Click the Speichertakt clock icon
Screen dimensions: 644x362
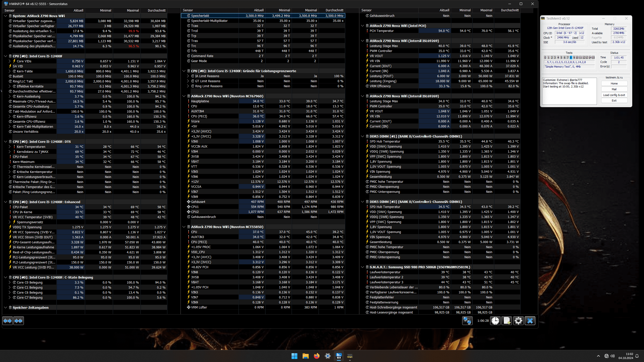point(188,16)
